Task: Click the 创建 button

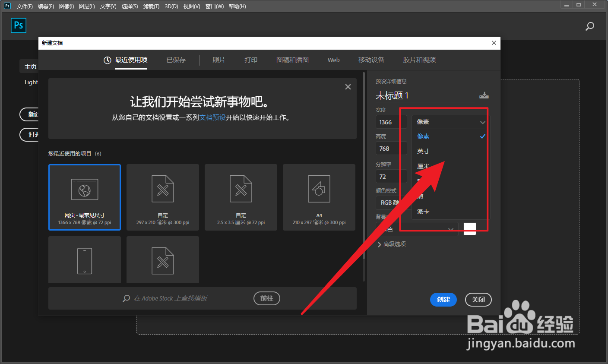Action: point(443,299)
